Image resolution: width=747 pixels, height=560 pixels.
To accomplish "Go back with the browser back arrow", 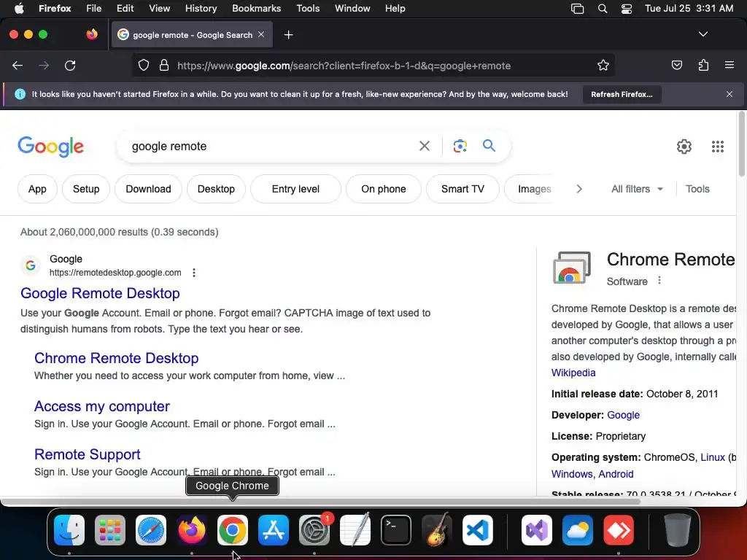I will 18,66.
